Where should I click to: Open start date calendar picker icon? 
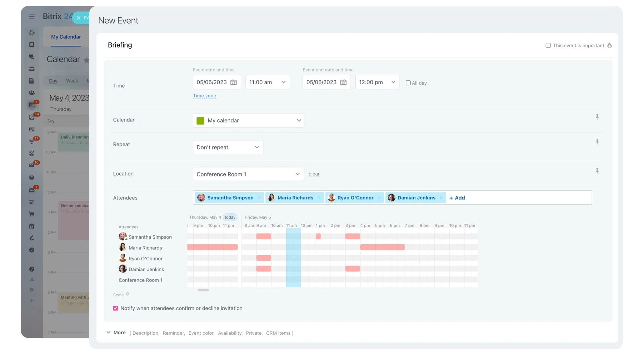tap(233, 83)
